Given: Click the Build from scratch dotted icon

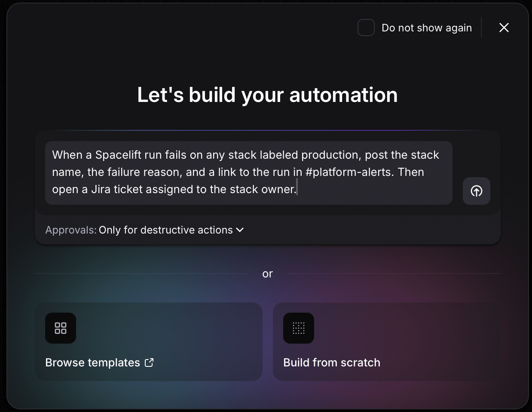Looking at the screenshot, I should [x=299, y=328].
